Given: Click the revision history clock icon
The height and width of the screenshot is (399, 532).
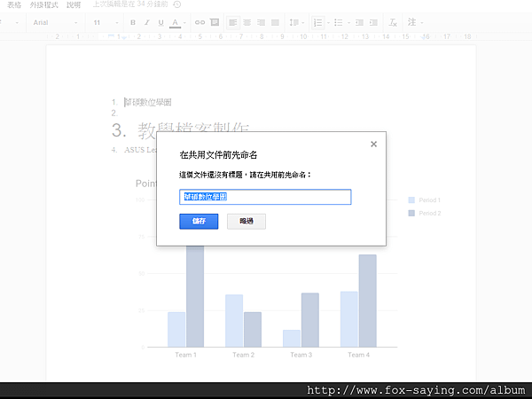Looking at the screenshot, I should click(x=177, y=4).
